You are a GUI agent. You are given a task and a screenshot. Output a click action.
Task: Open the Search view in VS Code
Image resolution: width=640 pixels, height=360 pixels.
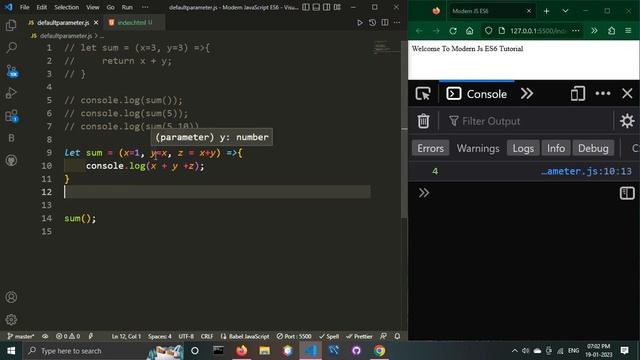tap(11, 48)
